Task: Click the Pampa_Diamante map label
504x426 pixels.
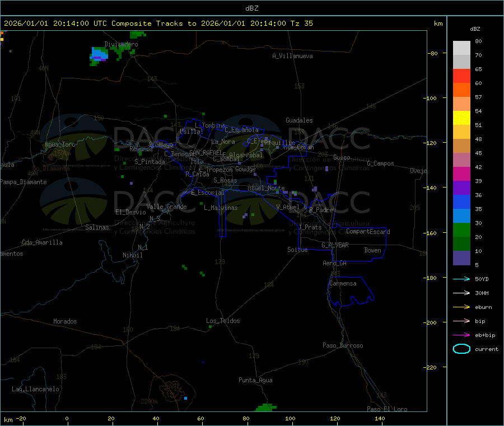Action: (x=23, y=182)
